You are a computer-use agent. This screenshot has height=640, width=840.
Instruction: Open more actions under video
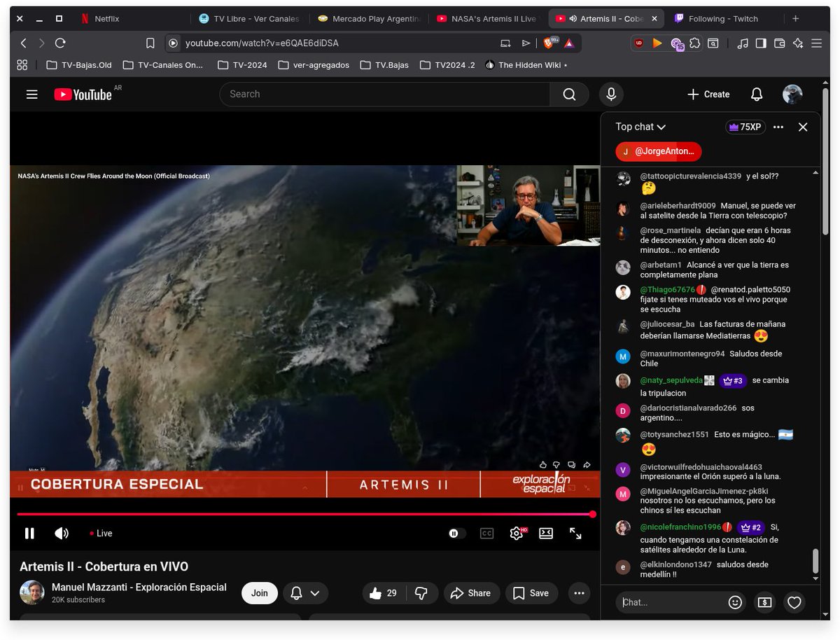tap(579, 593)
